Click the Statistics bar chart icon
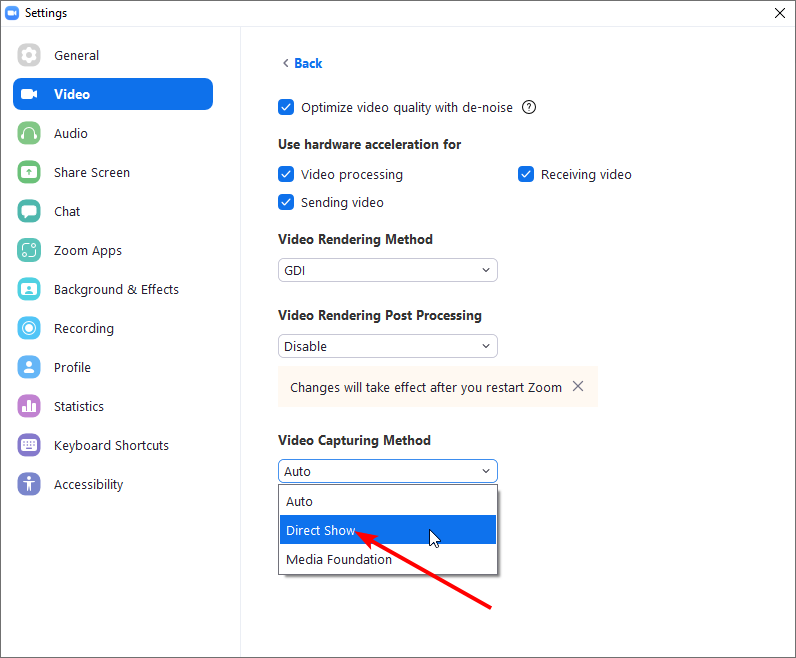The height and width of the screenshot is (658, 796). point(29,406)
